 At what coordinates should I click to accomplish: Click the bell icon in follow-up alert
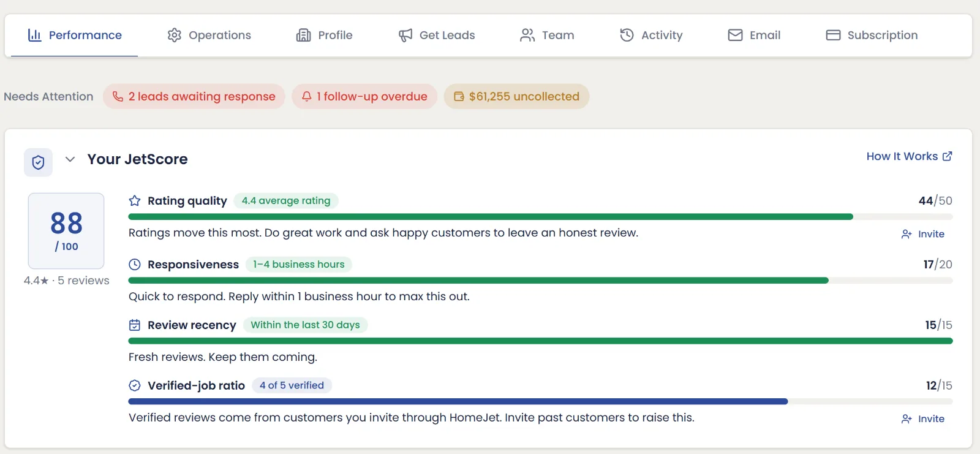coord(307,96)
